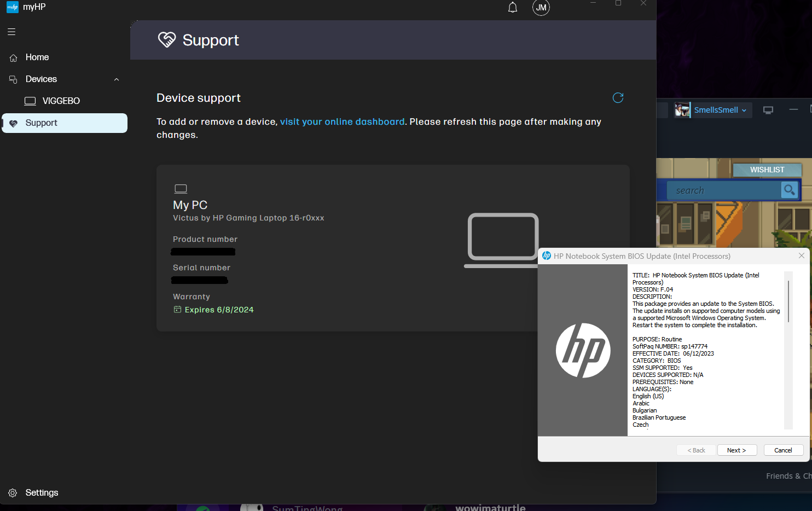The image size is (812, 511).
Task: Click SmellsSmell profile avatar in Steam
Action: [682, 110]
